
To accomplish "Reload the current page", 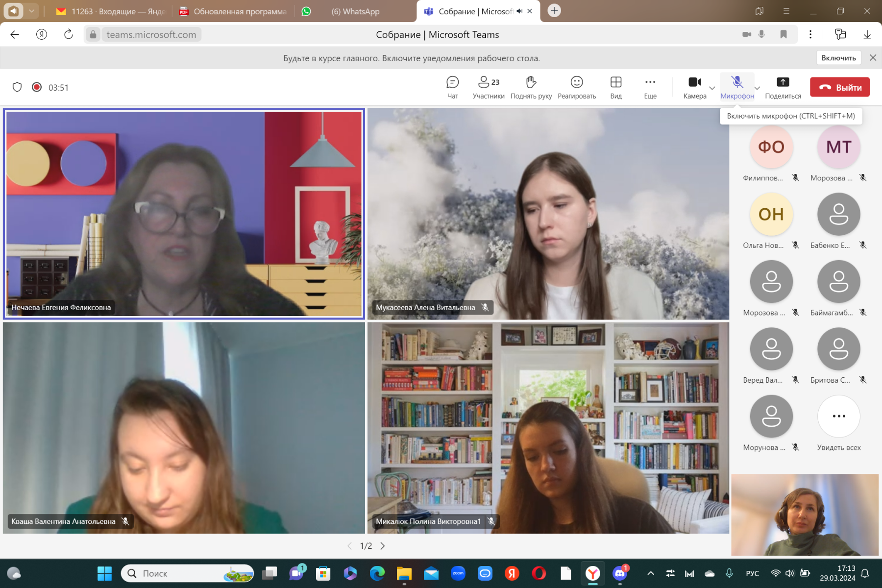I will 69,34.
